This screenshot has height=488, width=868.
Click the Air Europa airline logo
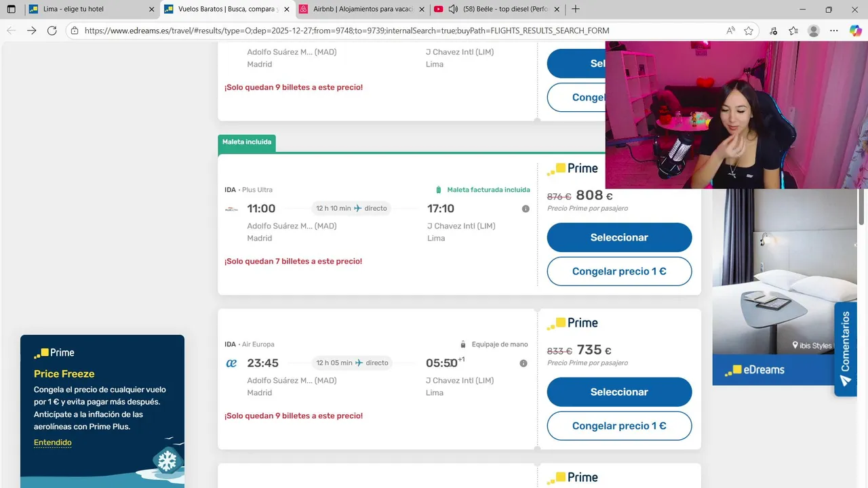[231, 363]
